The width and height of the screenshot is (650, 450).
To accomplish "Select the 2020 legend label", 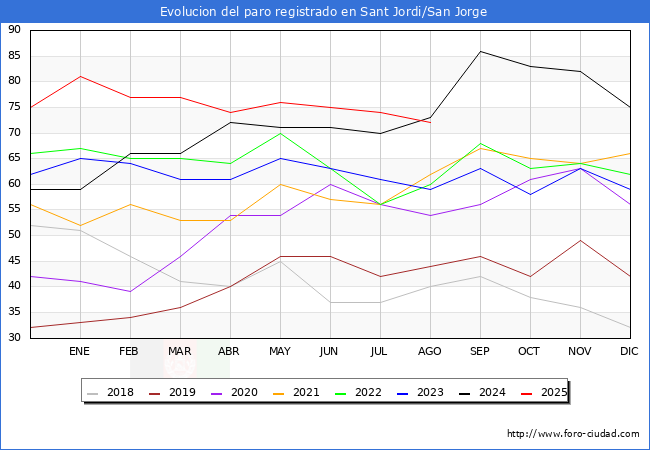I will [244, 392].
